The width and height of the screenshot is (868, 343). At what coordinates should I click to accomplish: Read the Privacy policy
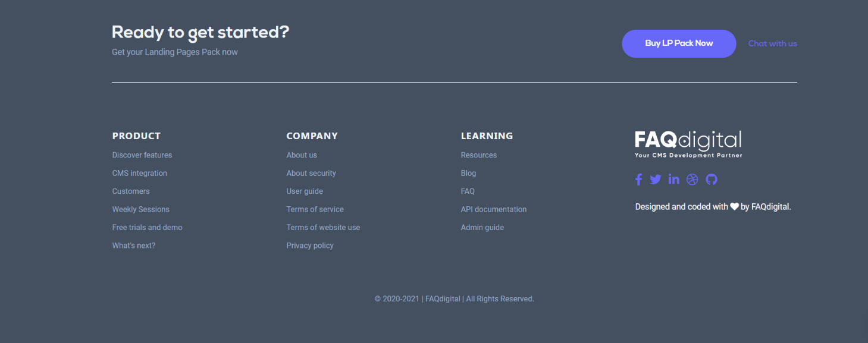(x=310, y=246)
